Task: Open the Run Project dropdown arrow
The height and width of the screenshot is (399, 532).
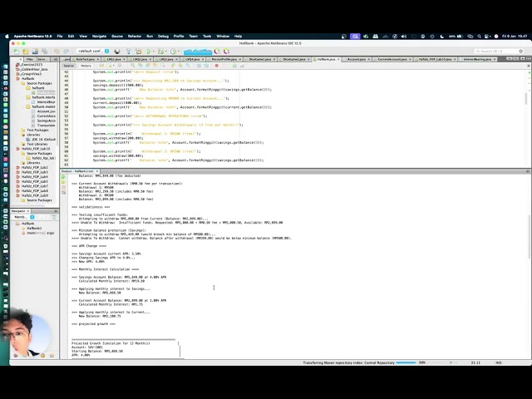Action: point(153,52)
